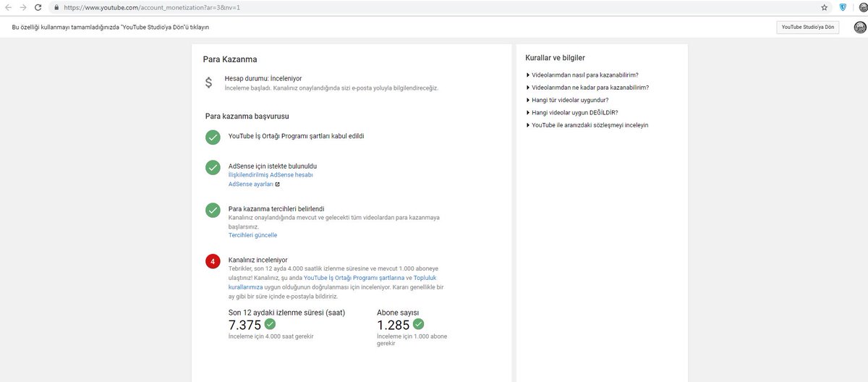Viewport: 868px width, 382px height.
Task: Click the green check beside AdSense için istekte bulunuldu
Action: click(213, 168)
